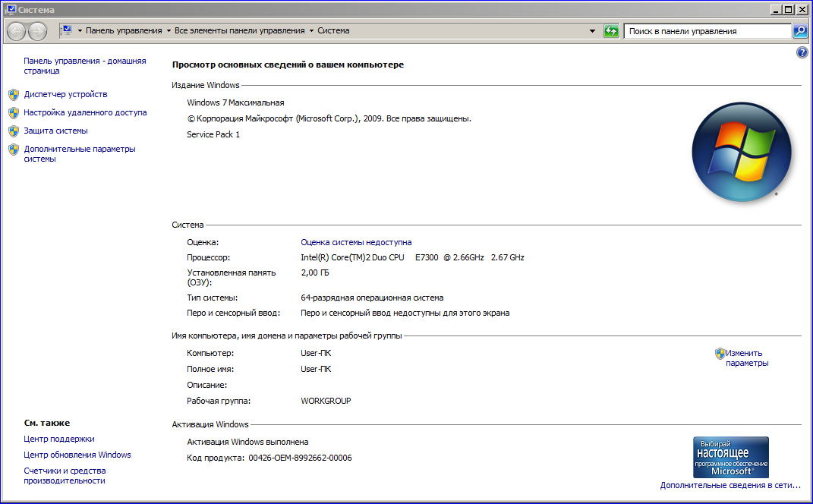
Task: Open Панель управления - домашняя страница link
Action: (x=84, y=66)
